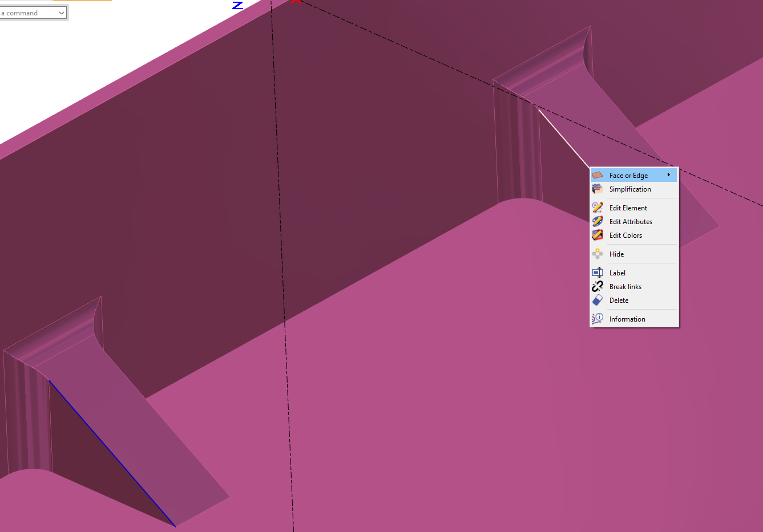Click the Delete eraser icon
The width and height of the screenshot is (763, 532).
[598, 300]
